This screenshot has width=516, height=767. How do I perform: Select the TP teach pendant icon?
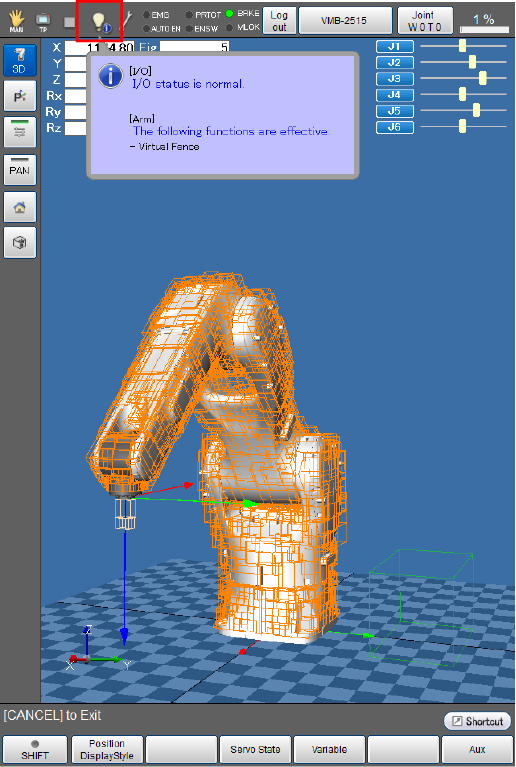(43, 22)
